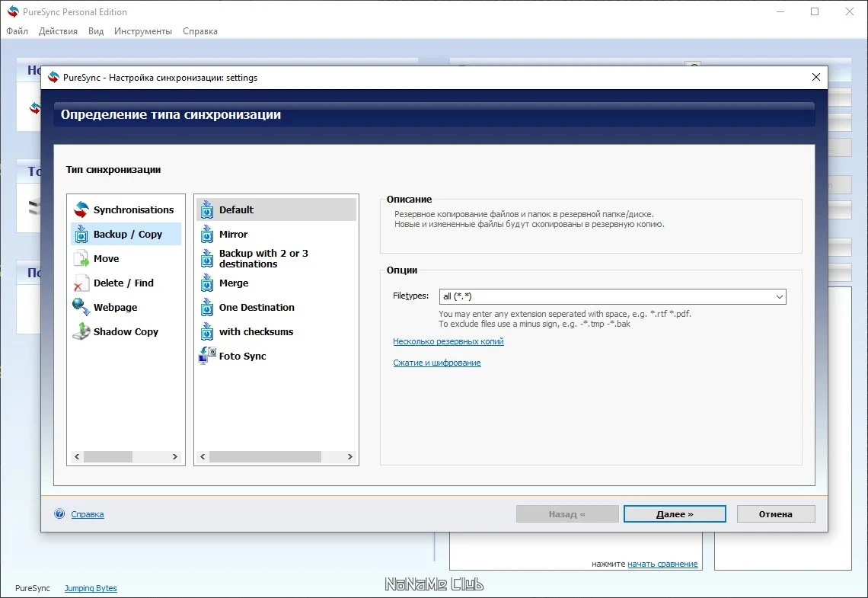Choose the Foto Sync label
The image size is (868, 598).
coord(242,356)
